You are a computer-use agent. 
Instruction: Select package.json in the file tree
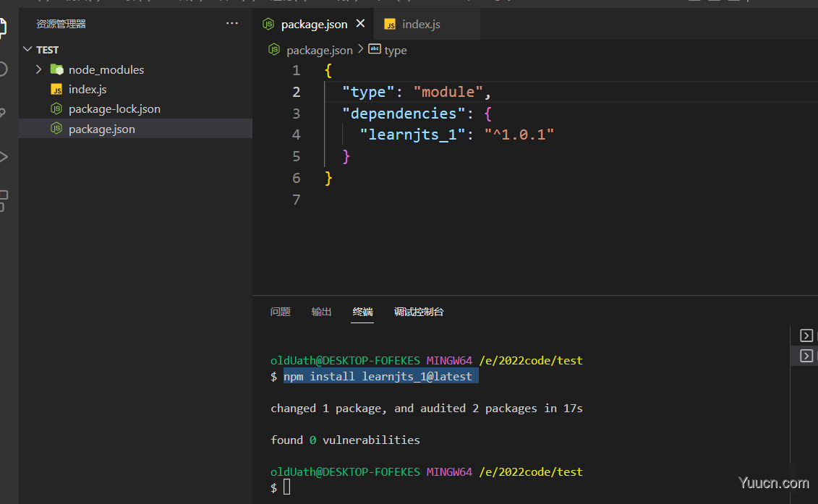136,129
